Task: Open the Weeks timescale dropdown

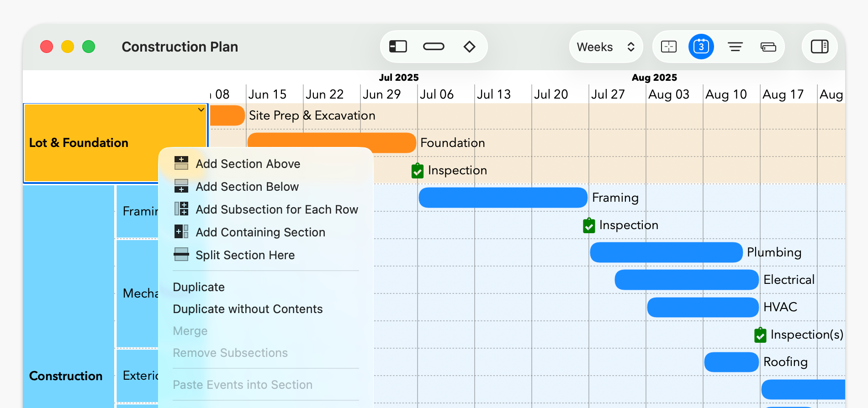Action: pyautogui.click(x=606, y=47)
